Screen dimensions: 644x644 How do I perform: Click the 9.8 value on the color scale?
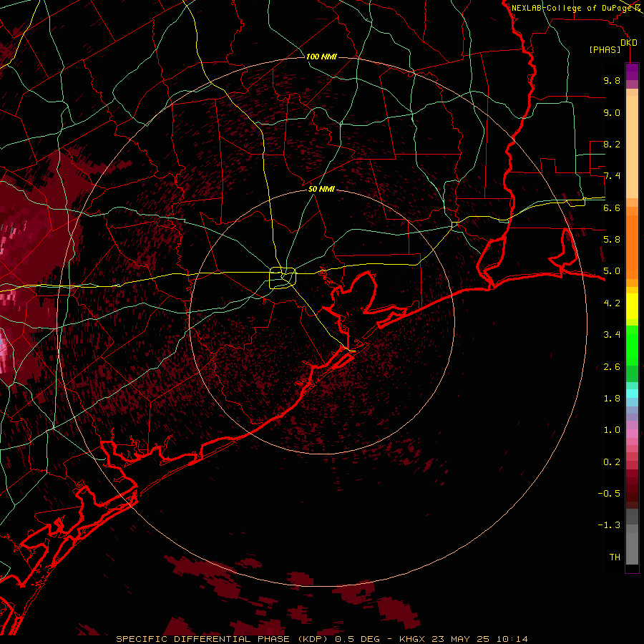pos(612,80)
